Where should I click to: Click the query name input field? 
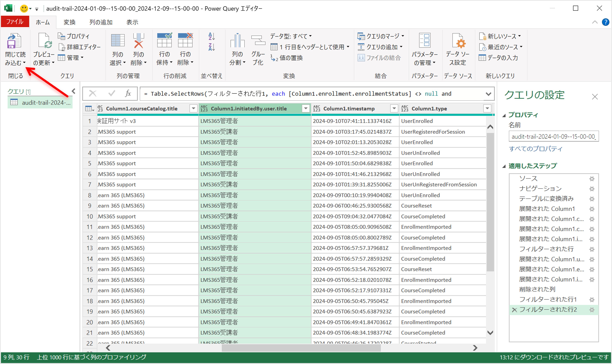(554, 136)
